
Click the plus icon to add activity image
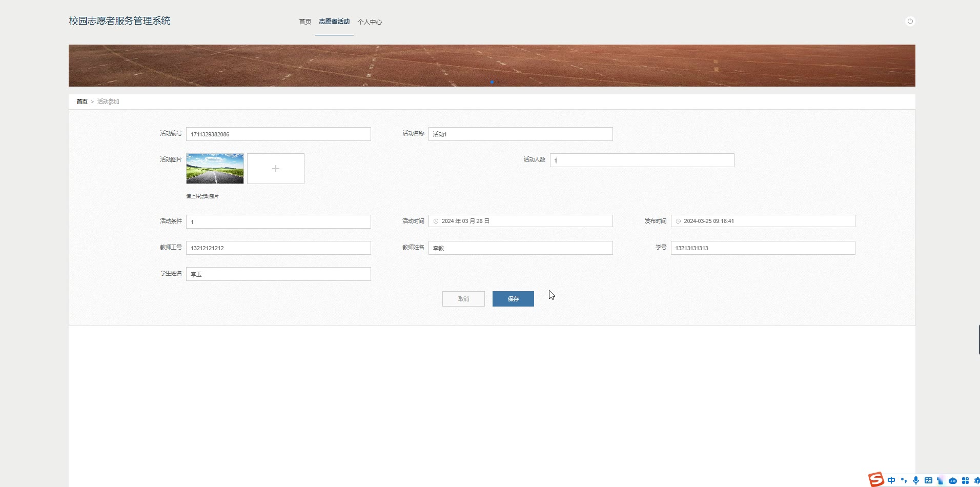276,169
